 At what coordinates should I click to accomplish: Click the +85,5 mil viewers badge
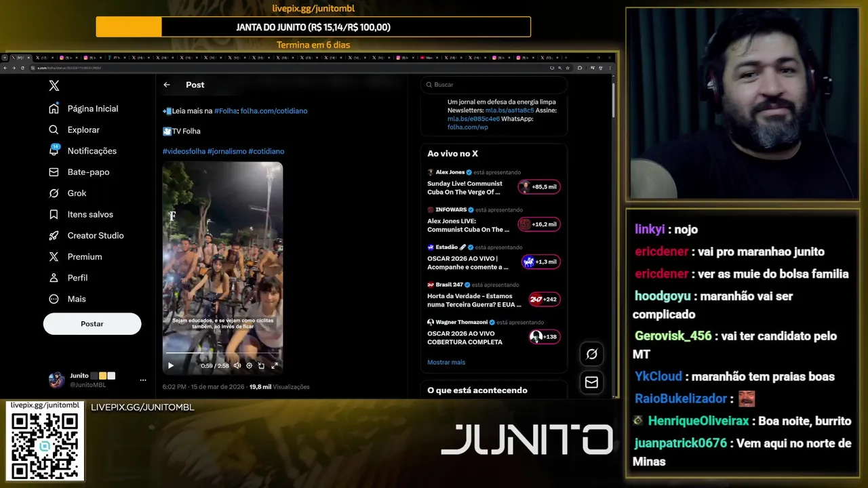pos(539,187)
